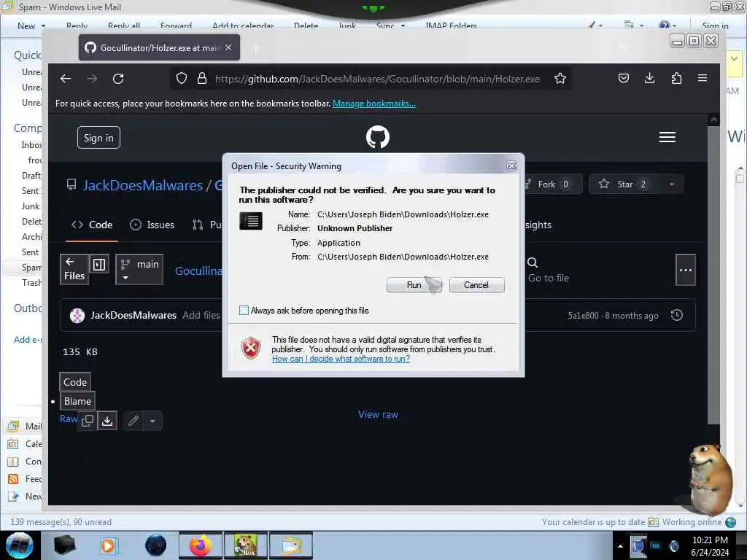This screenshot has width=747, height=560.
Task: Open commit author JackDoesMalwares link
Action: point(133,315)
